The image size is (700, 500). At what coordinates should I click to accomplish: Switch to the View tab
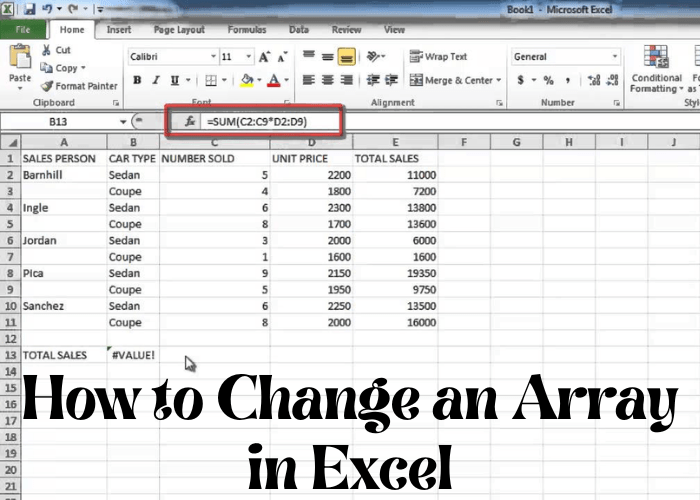tap(394, 30)
